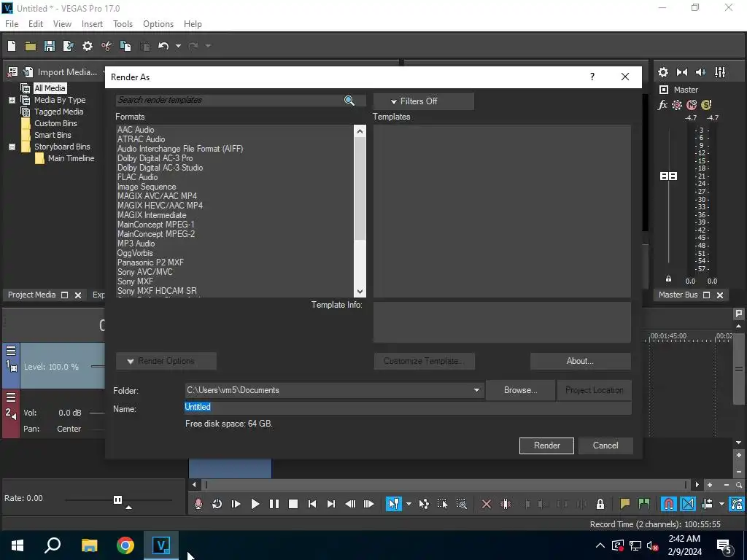
Task: Click the Undo arrow icon
Action: coord(163,46)
